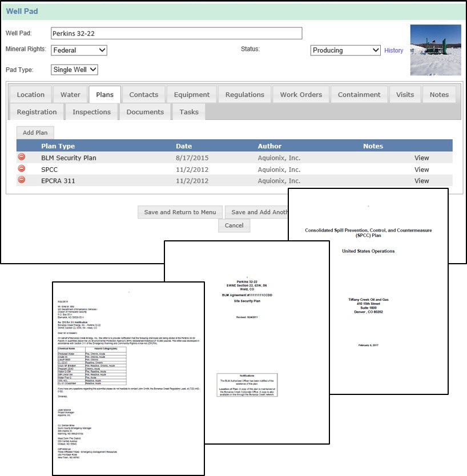The height and width of the screenshot is (476, 467).
Task: Go to the Contacts tab
Action: 144,95
